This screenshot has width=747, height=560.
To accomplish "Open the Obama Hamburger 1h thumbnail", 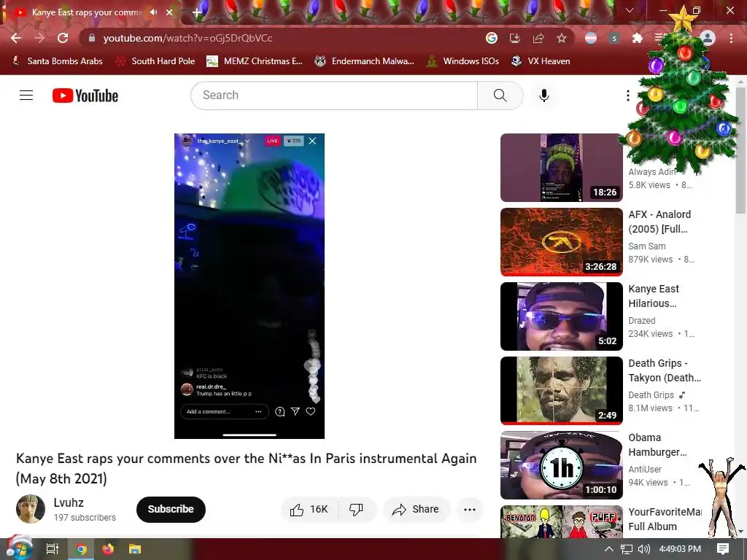I will tap(561, 464).
